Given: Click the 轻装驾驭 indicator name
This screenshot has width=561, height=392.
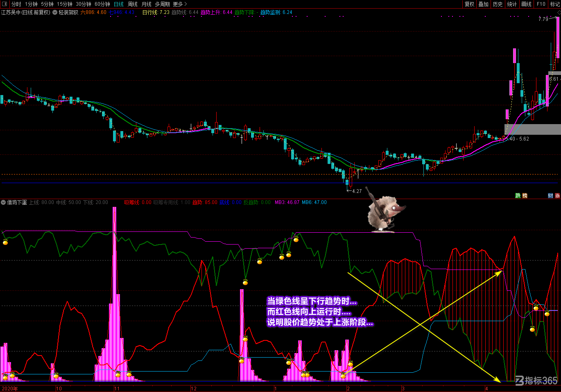Looking at the screenshot, I should pos(68,12).
